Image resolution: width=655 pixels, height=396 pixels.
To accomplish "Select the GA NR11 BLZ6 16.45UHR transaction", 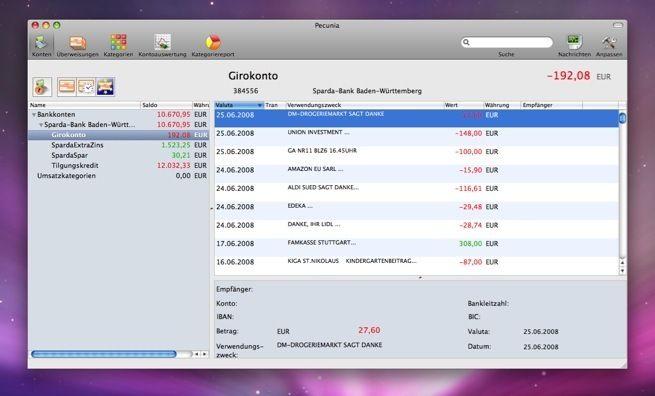I will (416, 155).
